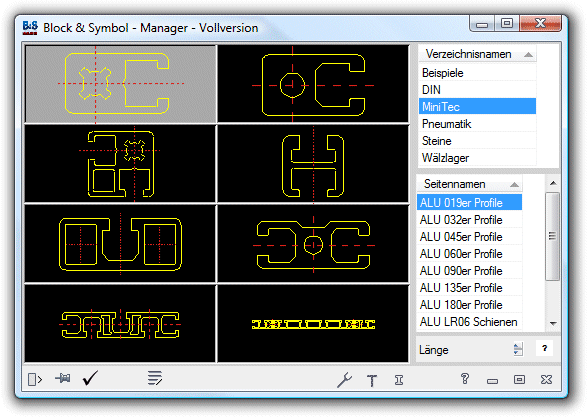Click the Länge spinner arrows
587x417 pixels.
tap(518, 349)
